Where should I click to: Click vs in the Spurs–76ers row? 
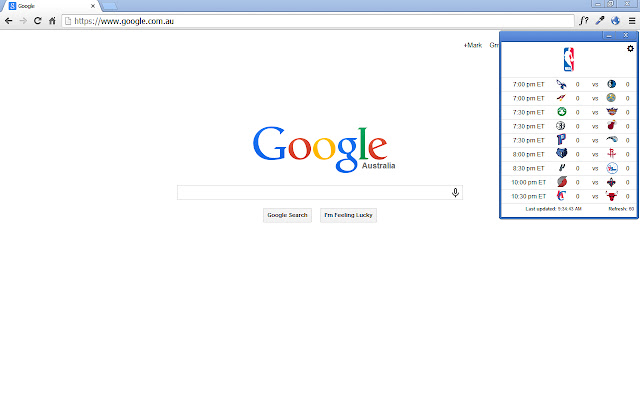[595, 168]
